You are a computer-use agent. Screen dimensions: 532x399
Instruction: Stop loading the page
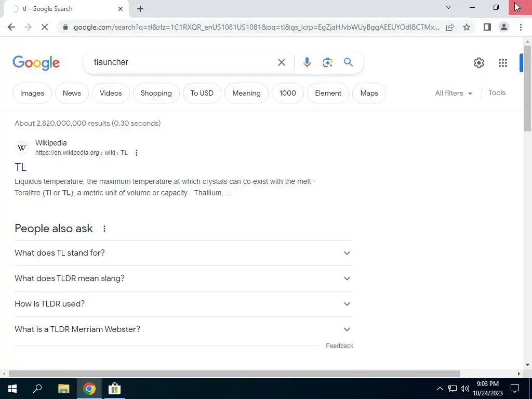coord(45,27)
